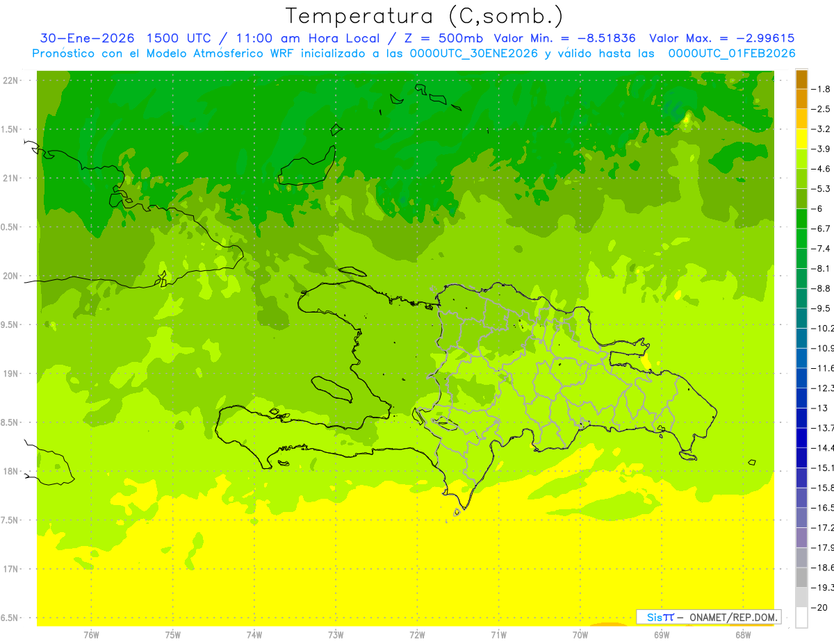834x644 pixels.
Task: Click the "-4.6" colorbar label
Action: coord(821,169)
